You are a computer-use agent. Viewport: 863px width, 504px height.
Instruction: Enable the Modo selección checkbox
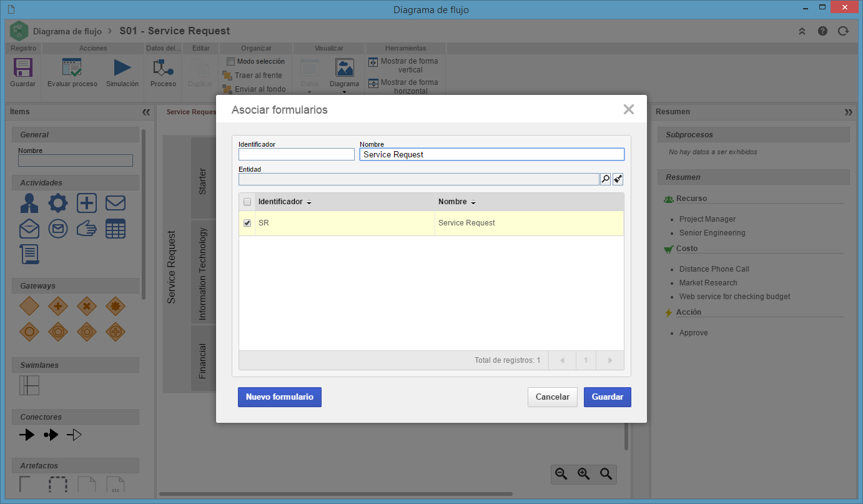pos(230,61)
